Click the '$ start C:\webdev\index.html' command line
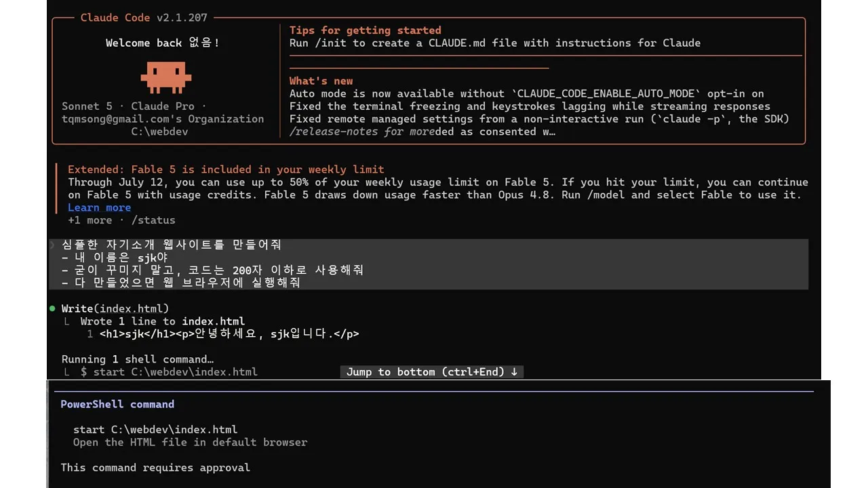This screenshot has height=488, width=868. 169,372
